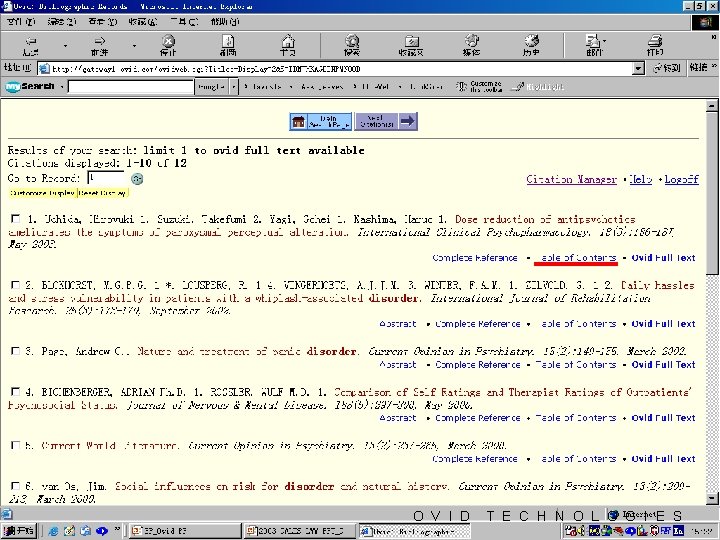Open Ovid Full Text for citation 1
The width and height of the screenshot is (720, 540).
[664, 258]
